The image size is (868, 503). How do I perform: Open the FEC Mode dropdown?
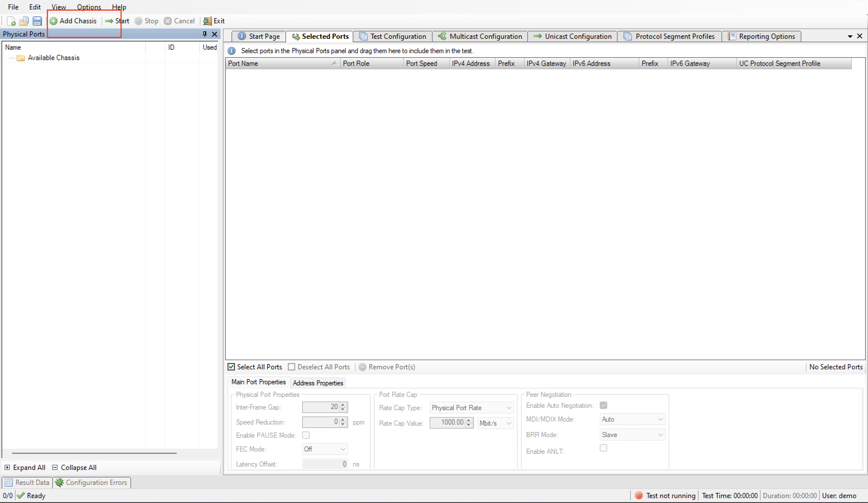pos(325,449)
